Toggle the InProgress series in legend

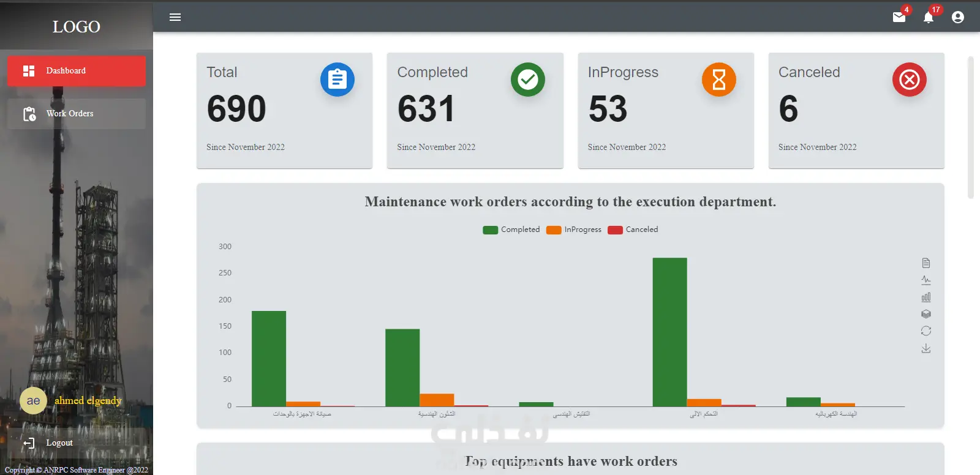pyautogui.click(x=574, y=230)
